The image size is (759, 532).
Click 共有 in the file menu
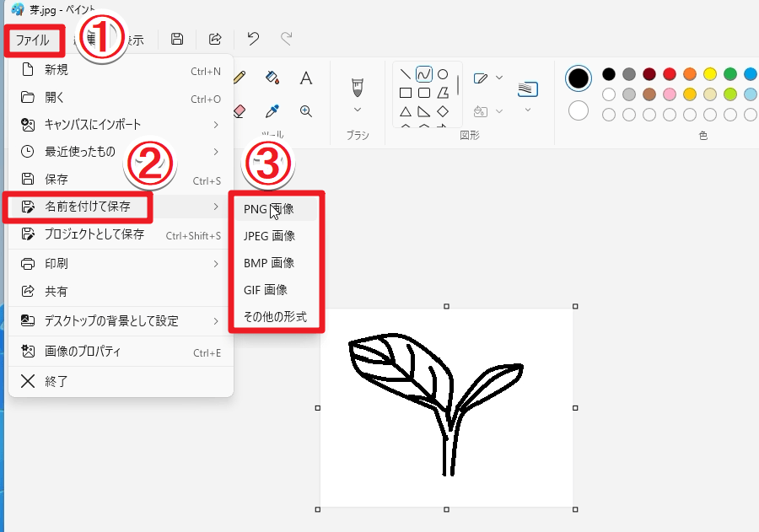point(121,292)
